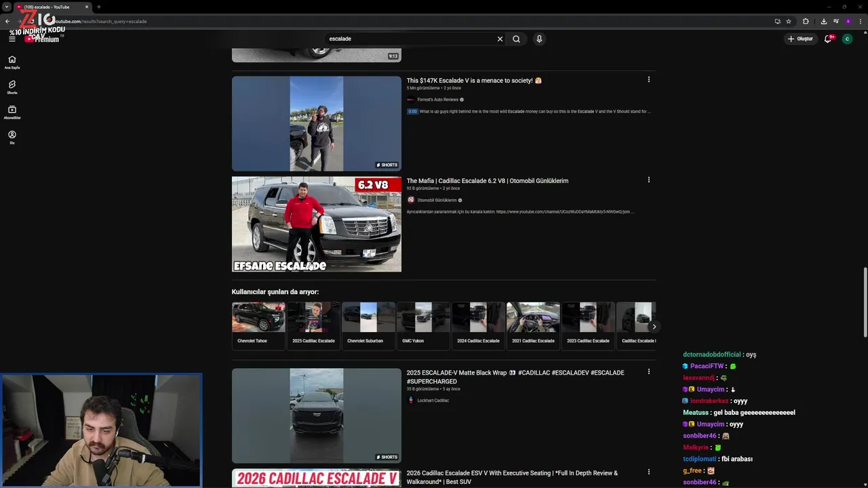Open "The Mafia | Cadillac Escalade 6.2 V8" title
Image resolution: width=868 pixels, height=488 pixels.
tap(488, 181)
